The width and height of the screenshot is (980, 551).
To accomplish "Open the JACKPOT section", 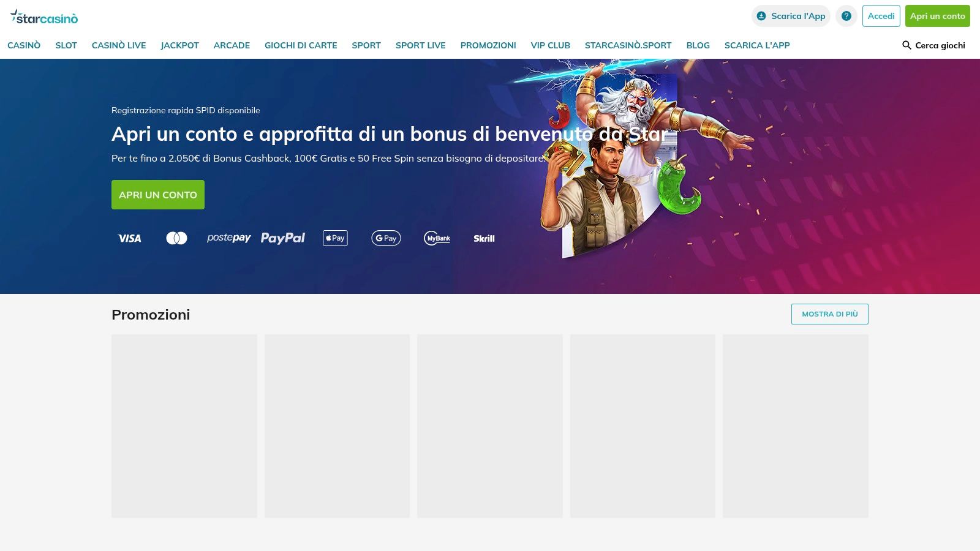I will coord(180,45).
